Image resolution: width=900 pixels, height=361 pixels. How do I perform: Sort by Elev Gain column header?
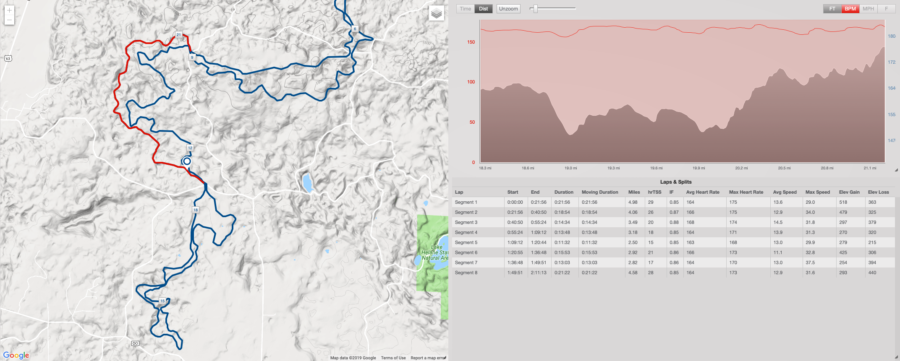click(x=848, y=192)
